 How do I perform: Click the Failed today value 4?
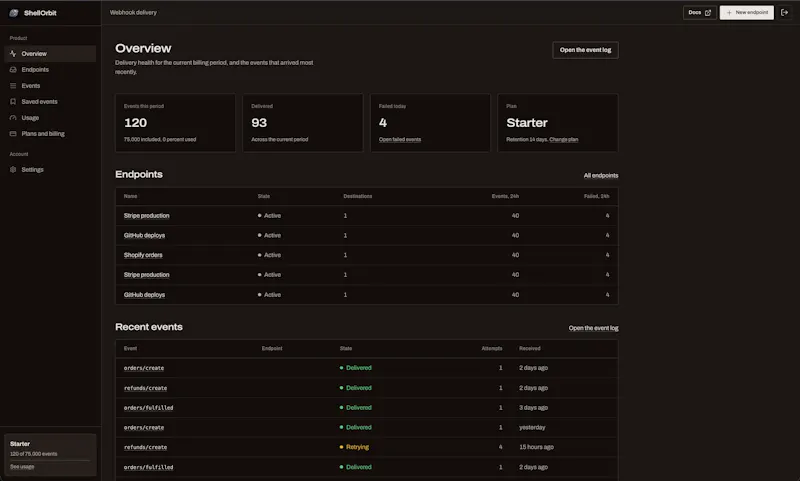point(383,122)
